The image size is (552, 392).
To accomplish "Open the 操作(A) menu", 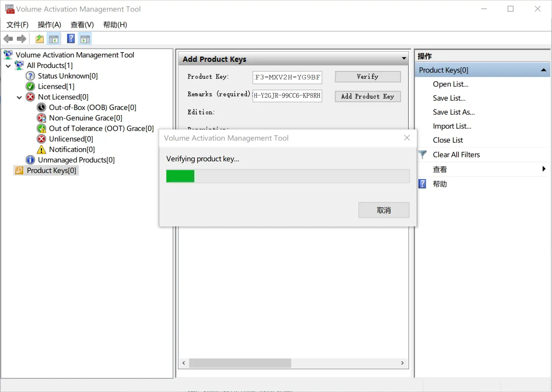I will pos(49,25).
